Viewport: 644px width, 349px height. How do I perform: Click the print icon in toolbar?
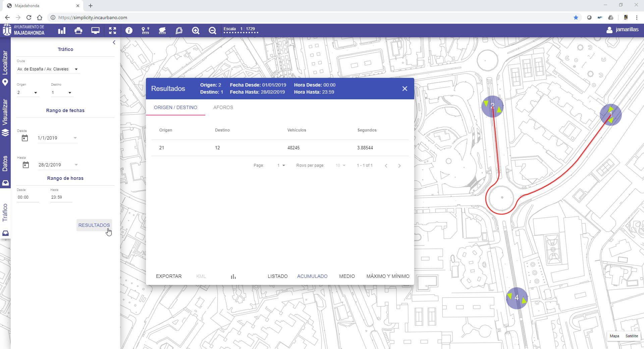[x=78, y=31]
